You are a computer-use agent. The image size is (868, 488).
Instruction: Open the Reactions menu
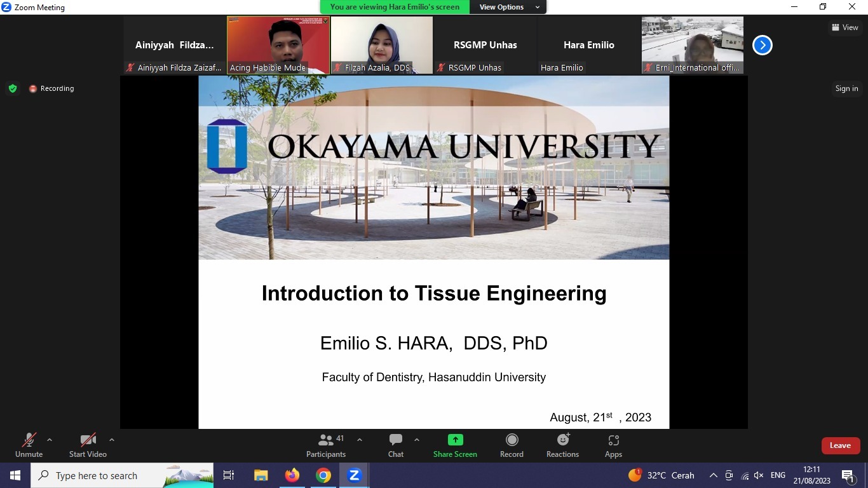click(x=562, y=445)
